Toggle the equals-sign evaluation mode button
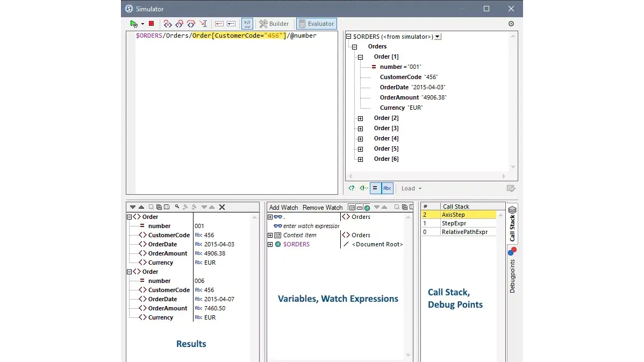644x362 pixels. (376, 188)
